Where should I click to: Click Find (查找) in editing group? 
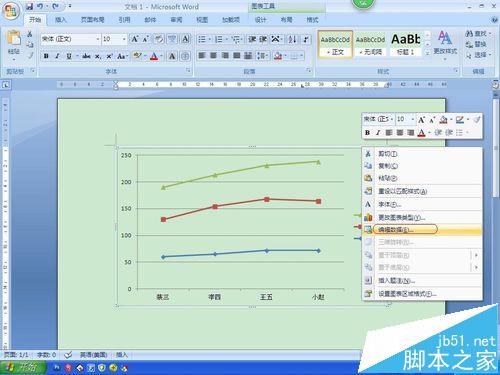[x=478, y=34]
